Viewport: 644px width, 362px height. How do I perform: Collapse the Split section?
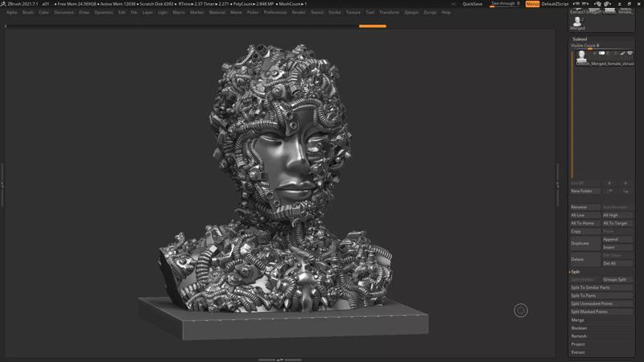pyautogui.click(x=576, y=272)
